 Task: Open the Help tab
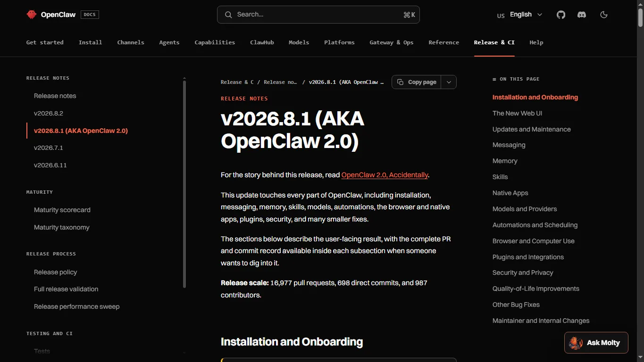(x=536, y=42)
